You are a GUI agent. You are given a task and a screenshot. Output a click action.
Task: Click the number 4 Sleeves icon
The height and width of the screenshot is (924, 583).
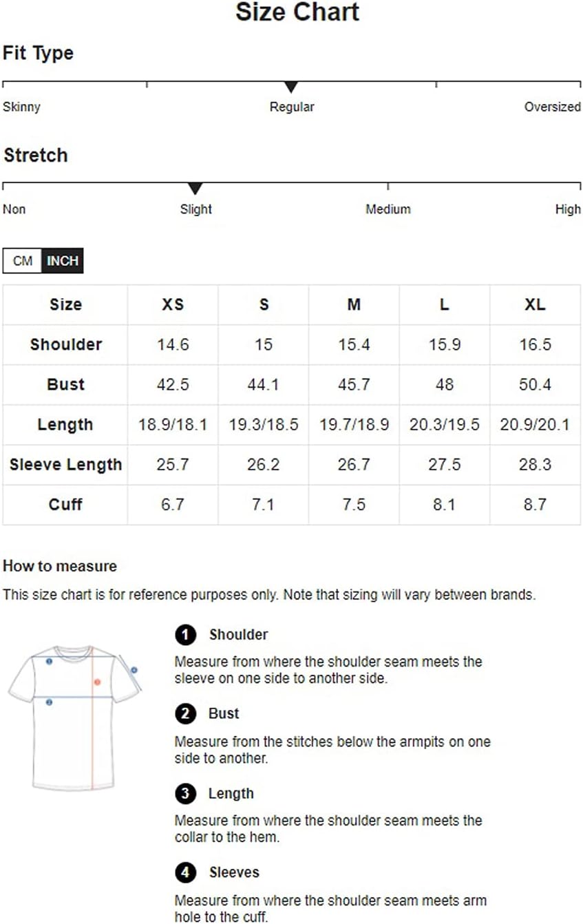[x=185, y=873]
